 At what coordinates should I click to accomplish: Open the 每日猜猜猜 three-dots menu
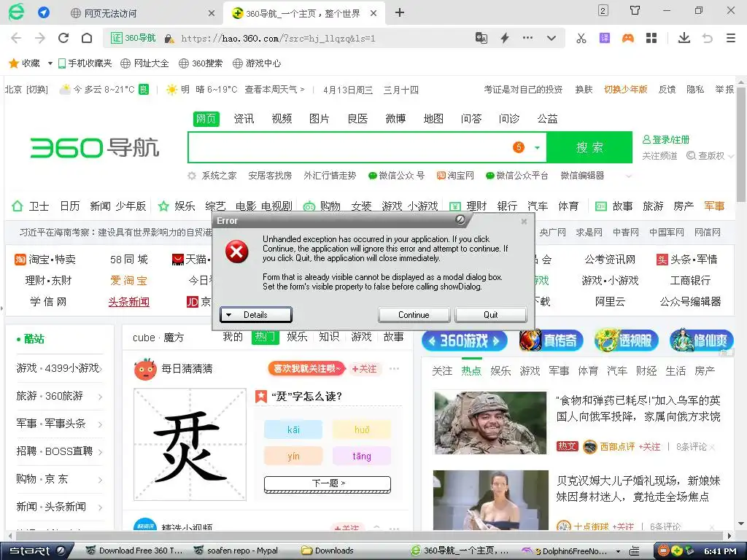pyautogui.click(x=394, y=368)
